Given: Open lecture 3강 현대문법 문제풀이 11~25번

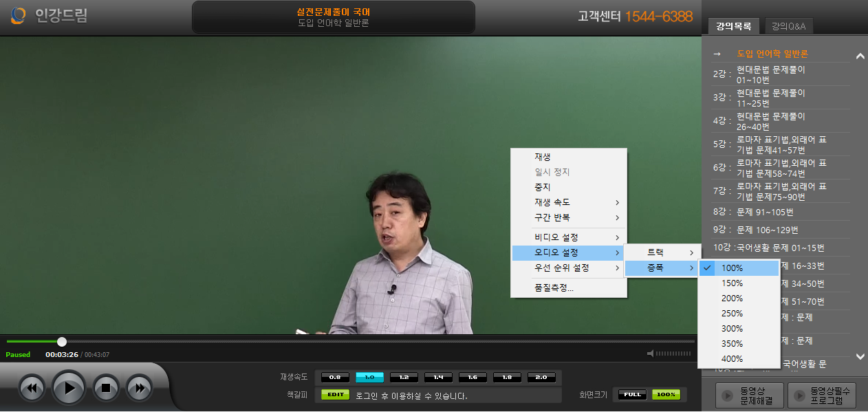Looking at the screenshot, I should [x=781, y=98].
